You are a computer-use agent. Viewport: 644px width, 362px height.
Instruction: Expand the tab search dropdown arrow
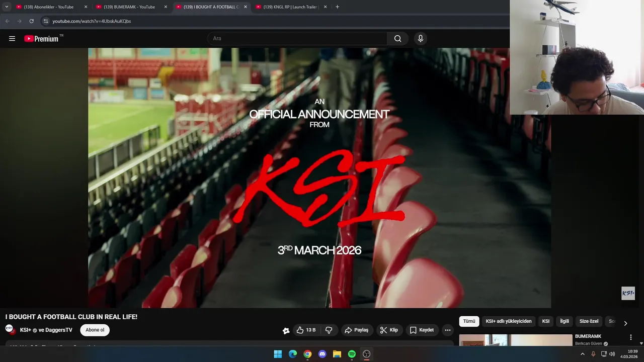click(x=7, y=7)
